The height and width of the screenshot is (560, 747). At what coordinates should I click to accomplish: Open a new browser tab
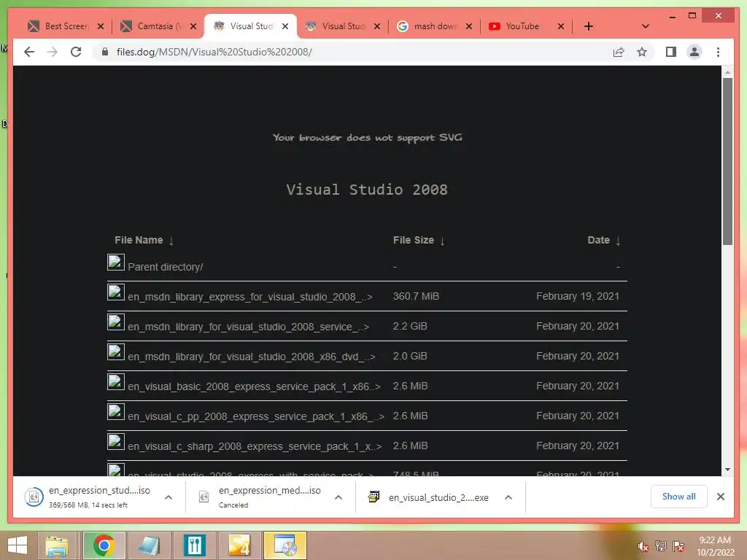(589, 26)
